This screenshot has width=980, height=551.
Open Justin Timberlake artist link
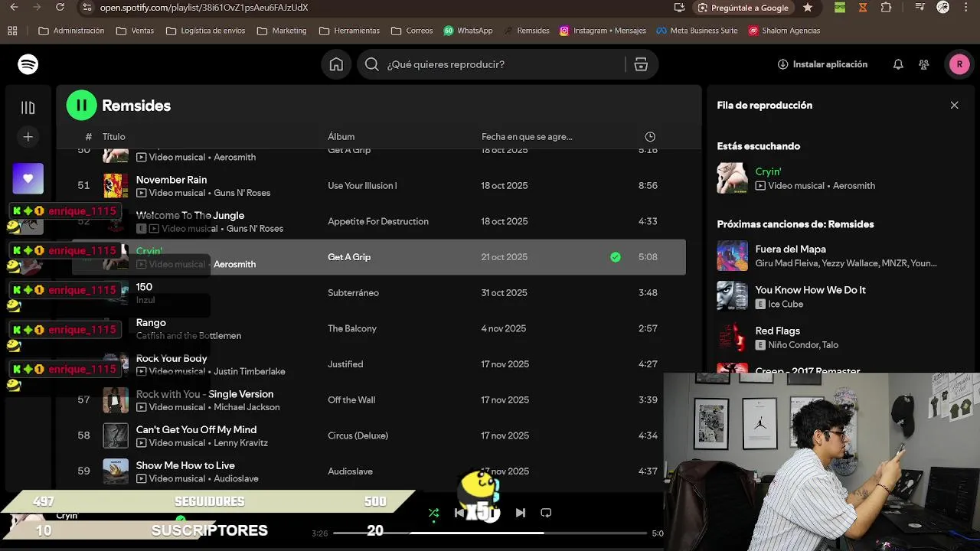point(250,372)
